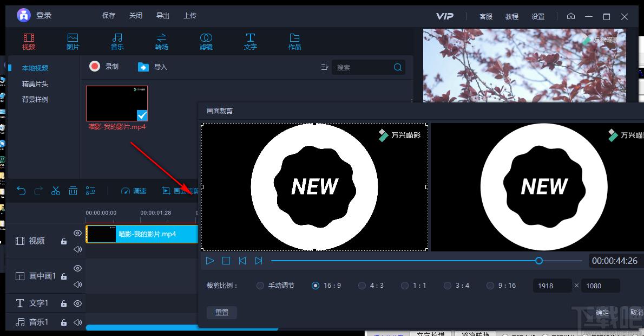
Task: Select 本地视频 in the sidebar
Action: [x=35, y=68]
